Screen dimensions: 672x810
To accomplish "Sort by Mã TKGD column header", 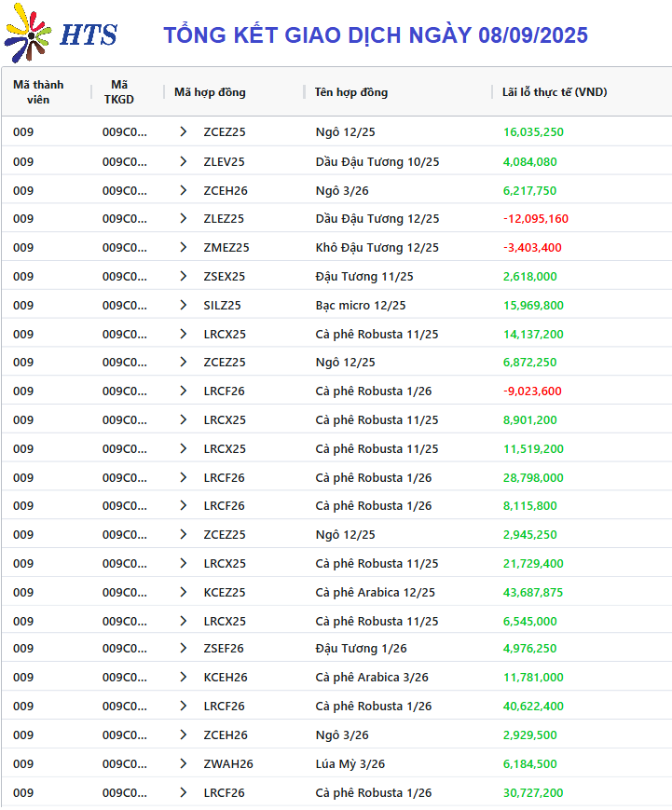I will point(118,92).
